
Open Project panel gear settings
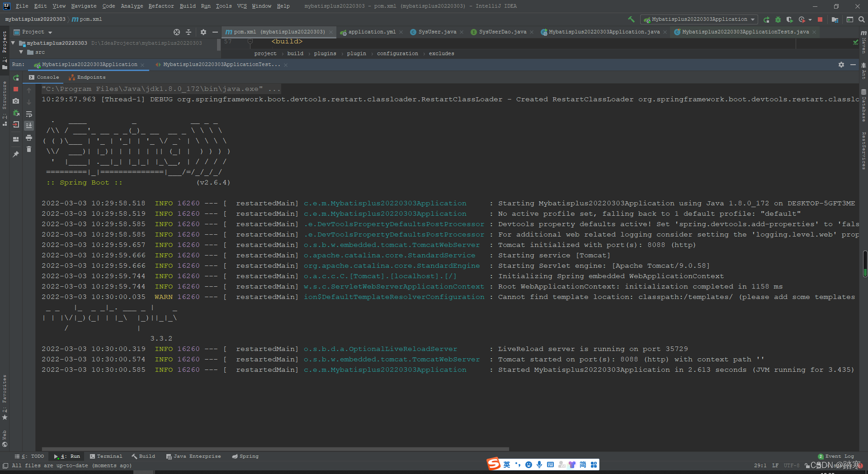click(x=203, y=32)
